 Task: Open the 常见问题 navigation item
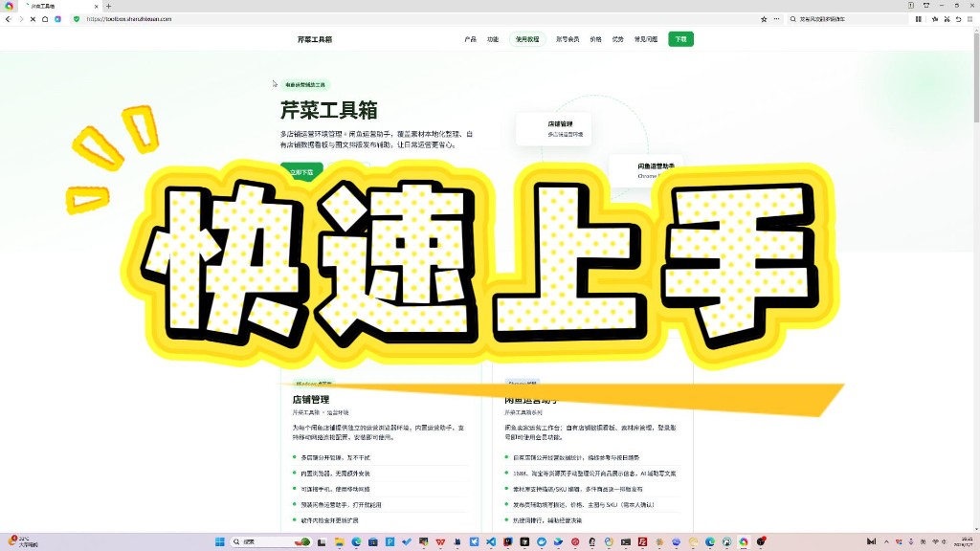tap(646, 39)
